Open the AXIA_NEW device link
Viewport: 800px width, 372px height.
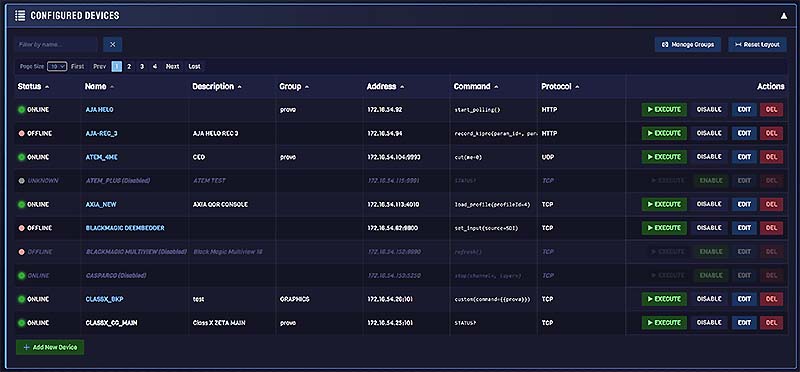102,204
